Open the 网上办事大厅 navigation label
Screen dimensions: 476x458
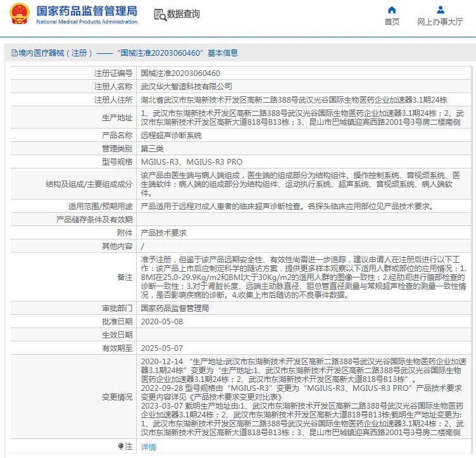440,22
